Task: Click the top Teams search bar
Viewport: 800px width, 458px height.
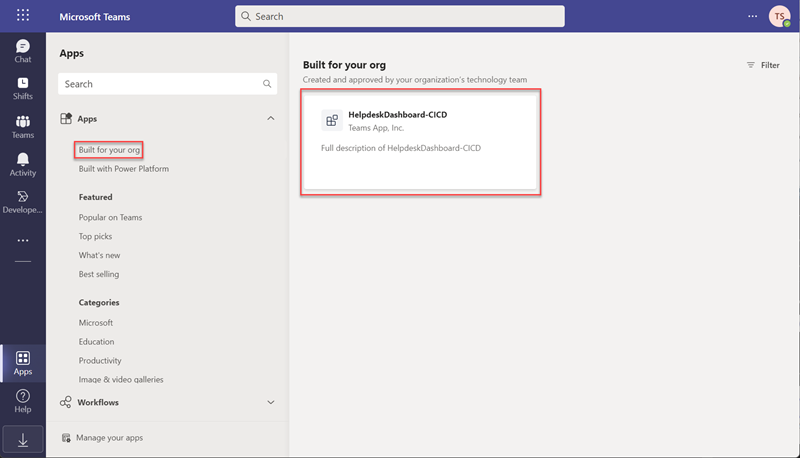Action: (x=399, y=16)
